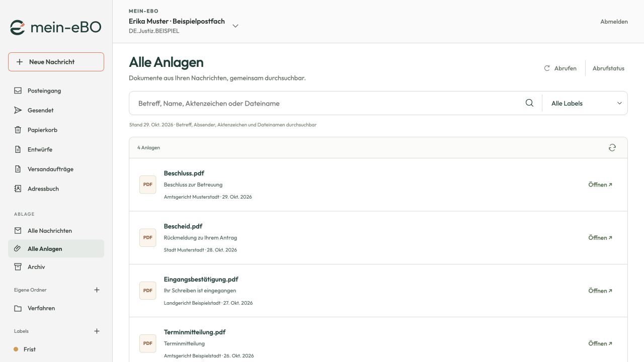Click the Alle Nachrichten envelope icon
Image resolution: width=644 pixels, height=362 pixels.
(x=18, y=231)
